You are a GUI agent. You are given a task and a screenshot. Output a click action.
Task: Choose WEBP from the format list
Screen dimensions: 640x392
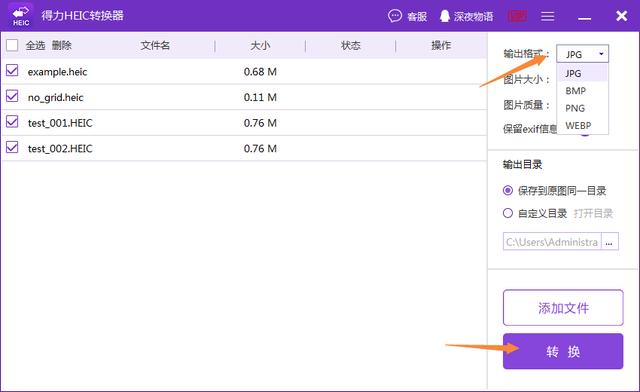tap(582, 125)
